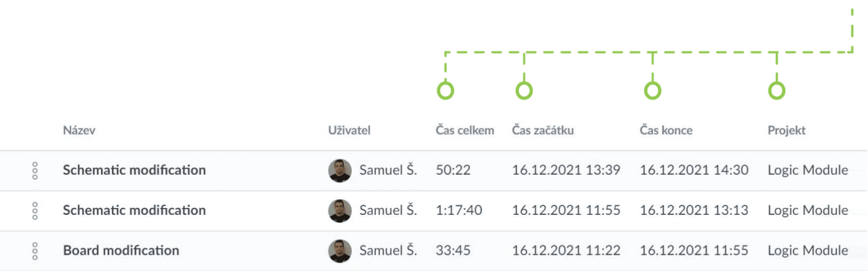The image size is (868, 271).
Task: Click the user avatar in the 50:22 row
Action: 340,171
